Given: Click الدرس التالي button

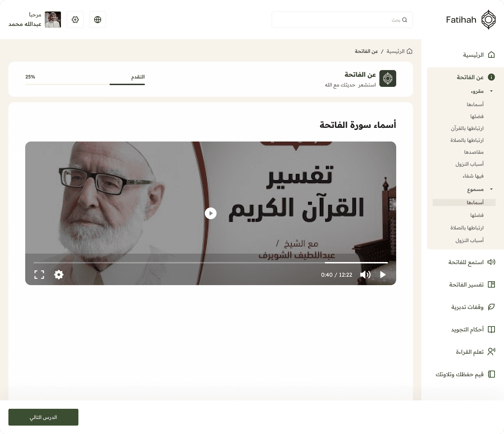Looking at the screenshot, I should (x=43, y=417).
